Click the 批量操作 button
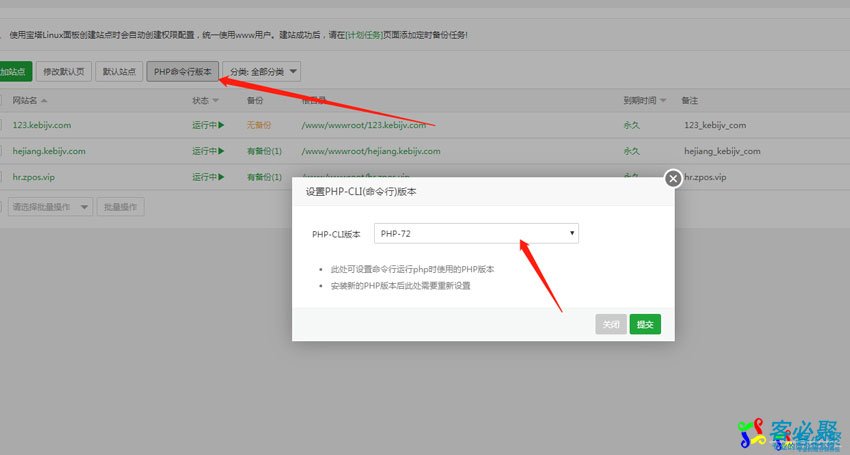The image size is (850, 455). point(121,206)
